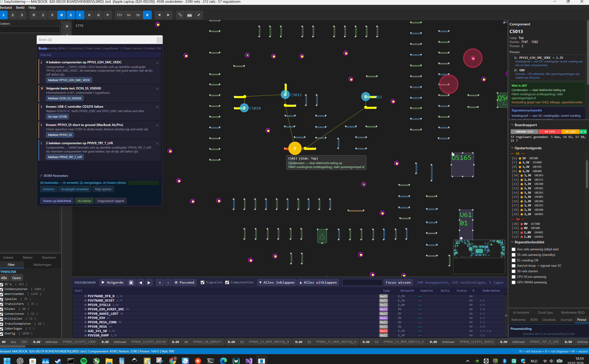
Task: Toggle the Condensatoren type filter checkbox
Action: pyautogui.click(x=1, y=289)
